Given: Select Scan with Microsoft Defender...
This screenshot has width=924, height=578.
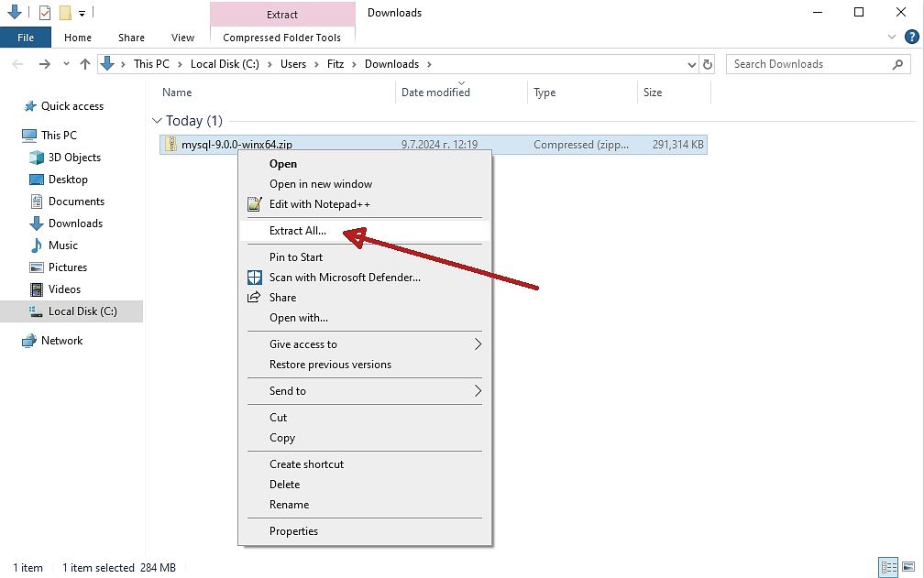Looking at the screenshot, I should [x=365, y=278].
